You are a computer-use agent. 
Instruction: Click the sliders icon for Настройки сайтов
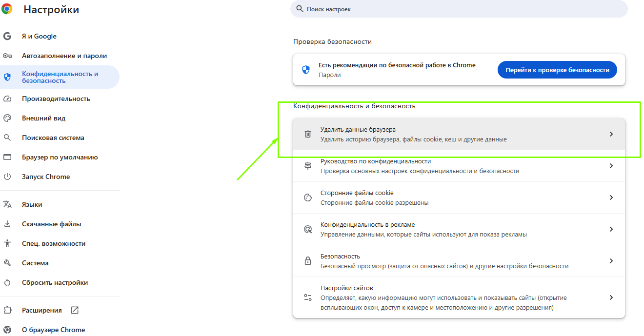(308, 297)
